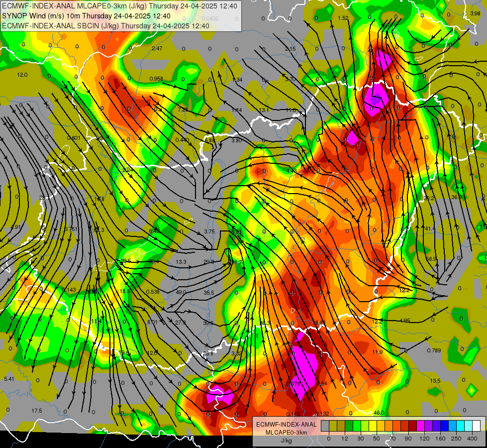Click the MLCAPE0-3km label in the legend box

point(287,433)
